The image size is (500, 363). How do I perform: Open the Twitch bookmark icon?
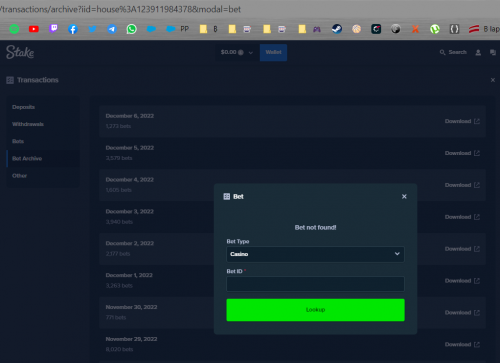click(53, 29)
